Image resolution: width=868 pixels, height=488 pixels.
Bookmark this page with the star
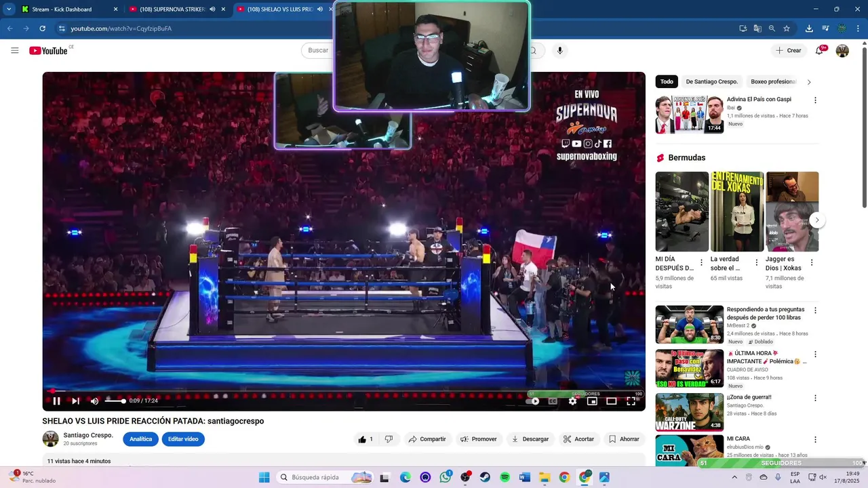[787, 28]
